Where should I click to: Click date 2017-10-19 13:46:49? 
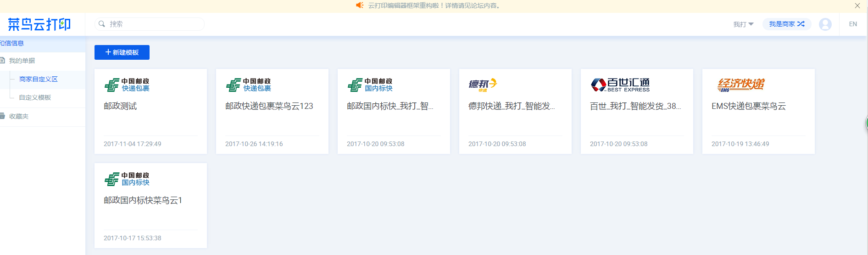740,144
